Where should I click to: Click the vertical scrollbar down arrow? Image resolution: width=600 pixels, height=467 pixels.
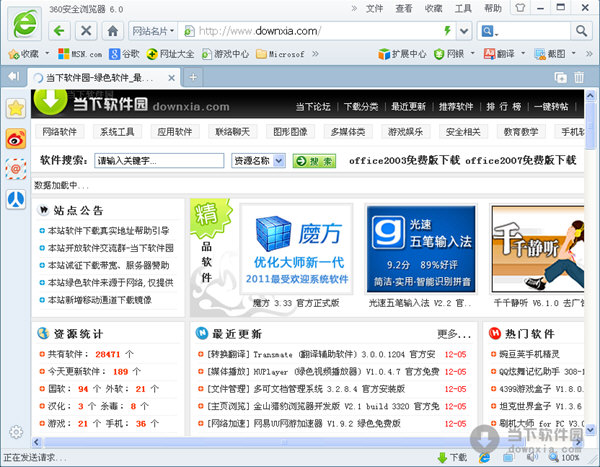590,430
